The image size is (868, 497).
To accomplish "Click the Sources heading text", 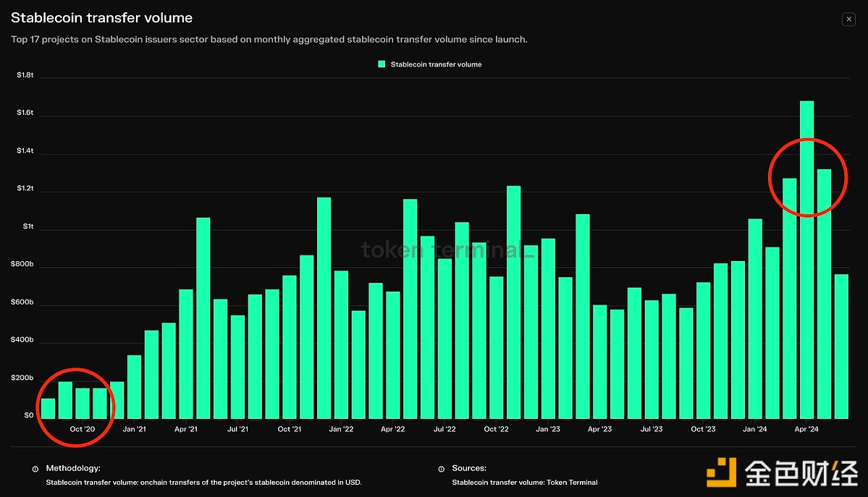I will click(469, 469).
